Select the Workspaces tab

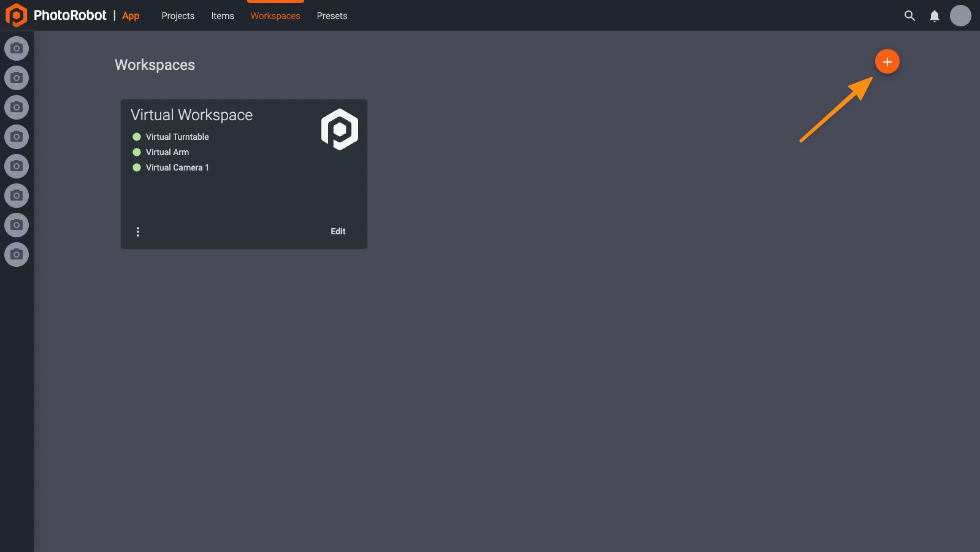coord(275,16)
